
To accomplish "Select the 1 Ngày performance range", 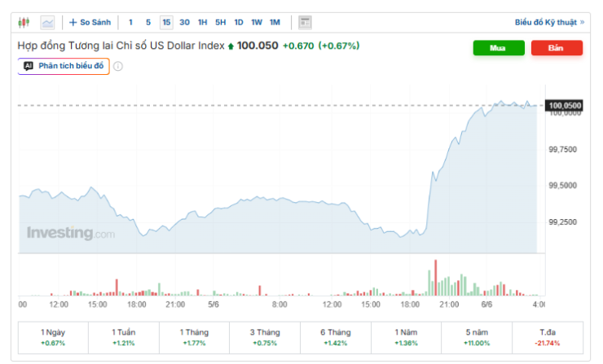I will coord(53,337).
